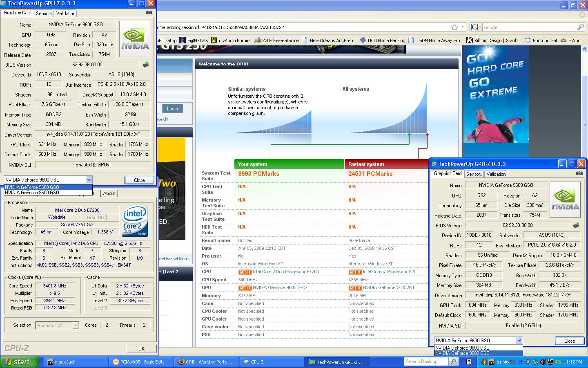
Task: Open Intel Core 2 Duo Processor E7200 link
Action: click(286, 272)
